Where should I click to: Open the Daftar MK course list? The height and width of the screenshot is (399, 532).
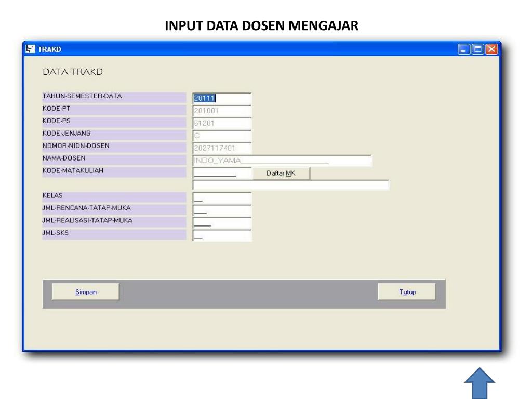click(281, 173)
